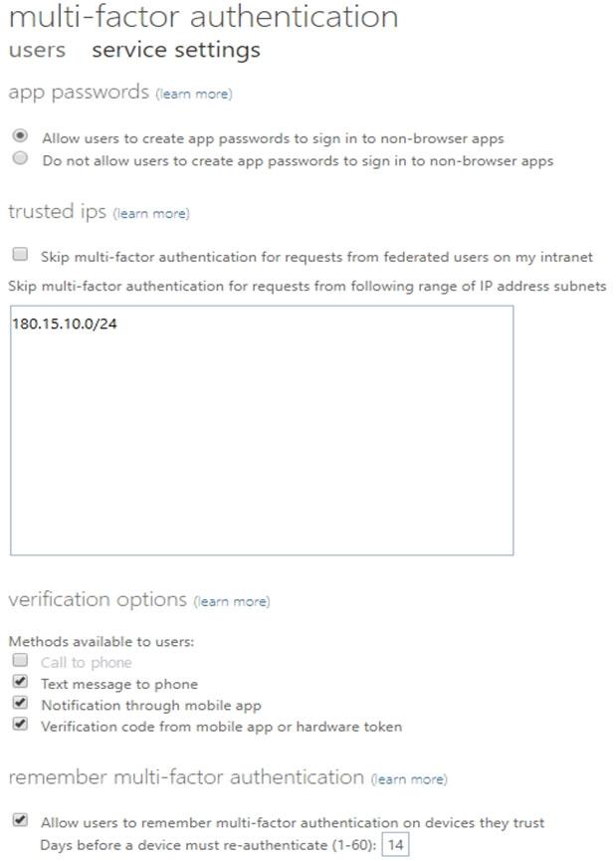Toggle Verification code from mobile app checkbox

pos(20,726)
